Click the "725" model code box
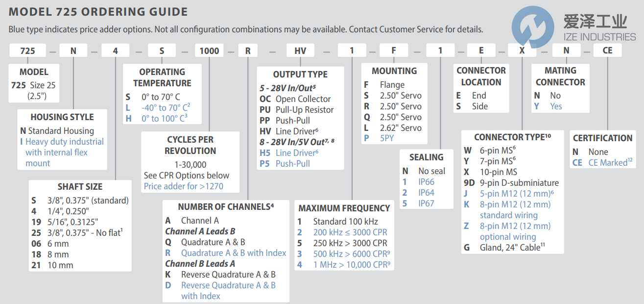This screenshot has width=644, height=304. pos(27,51)
